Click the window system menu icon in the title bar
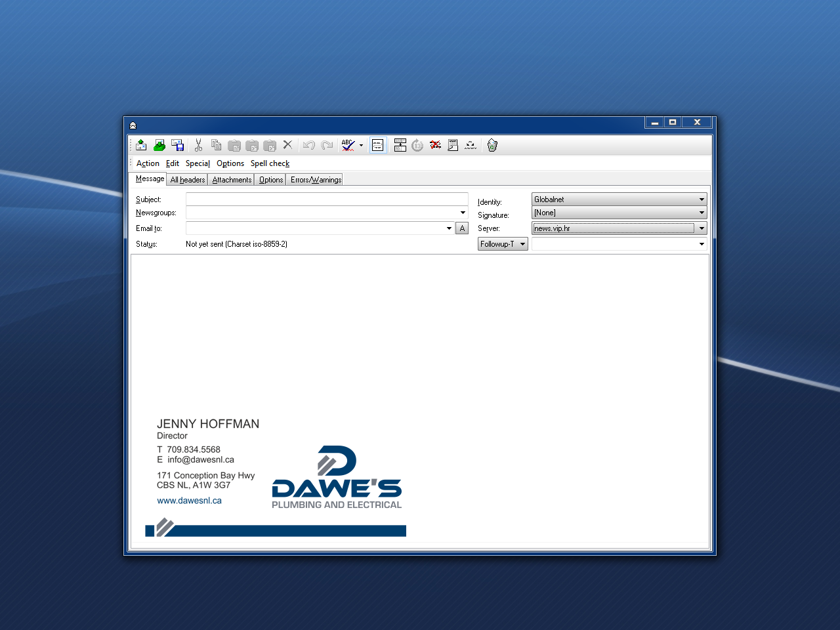The width and height of the screenshot is (840, 630). [x=133, y=125]
